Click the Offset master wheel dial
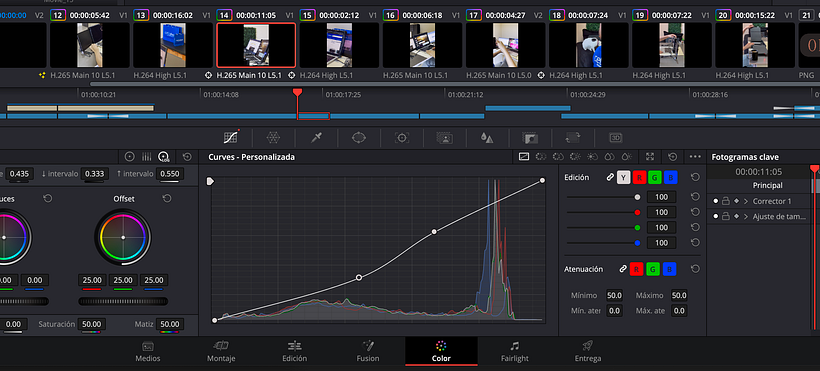Image resolution: width=820 pixels, height=371 pixels. (x=123, y=301)
